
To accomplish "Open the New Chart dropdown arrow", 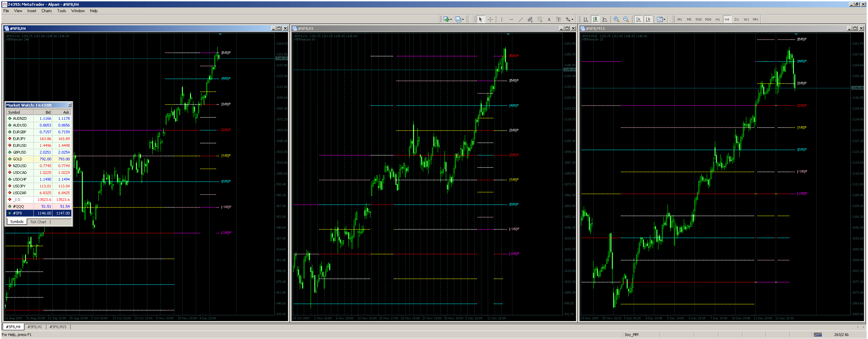I will coord(451,19).
